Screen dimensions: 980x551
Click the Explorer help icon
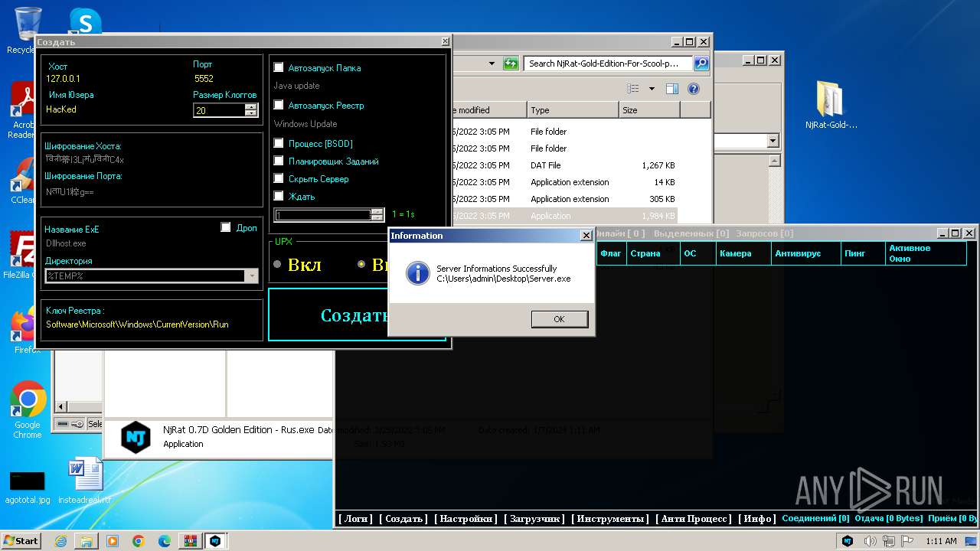694,89
